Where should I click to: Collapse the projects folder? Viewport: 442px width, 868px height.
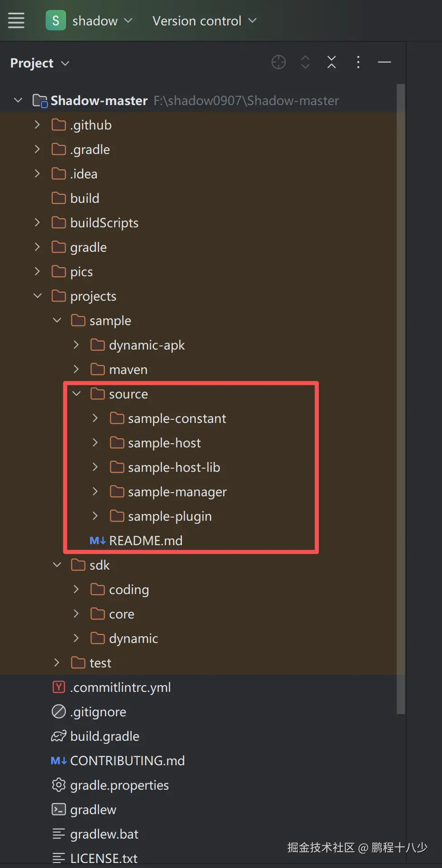click(x=38, y=296)
